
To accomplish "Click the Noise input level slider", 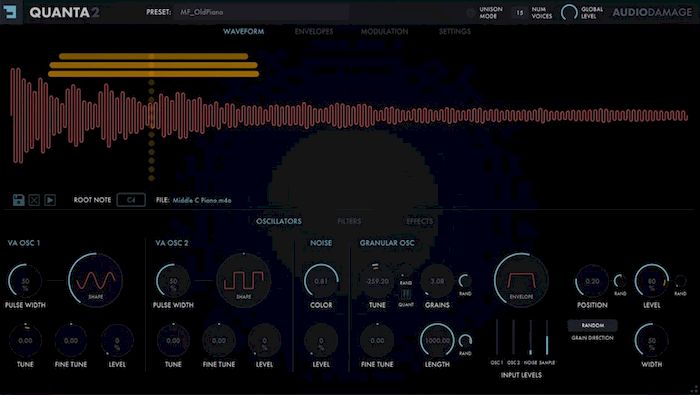I will tap(530, 337).
